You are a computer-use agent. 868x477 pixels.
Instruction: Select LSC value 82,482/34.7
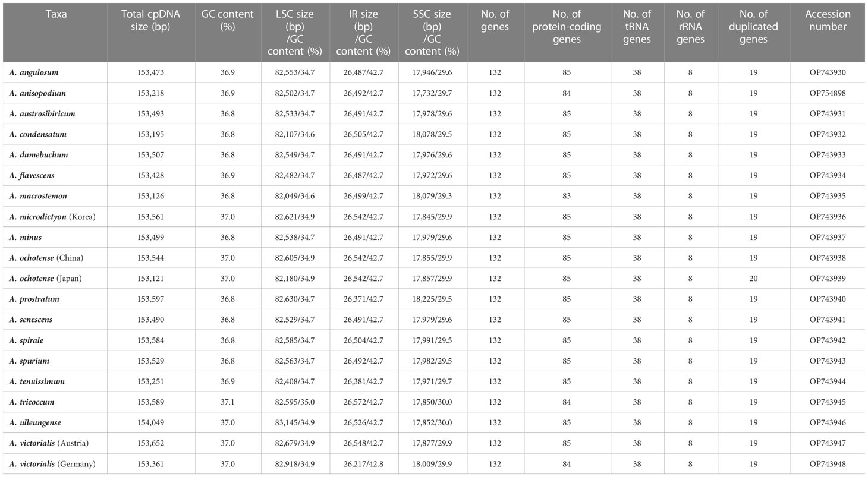[x=295, y=175]
